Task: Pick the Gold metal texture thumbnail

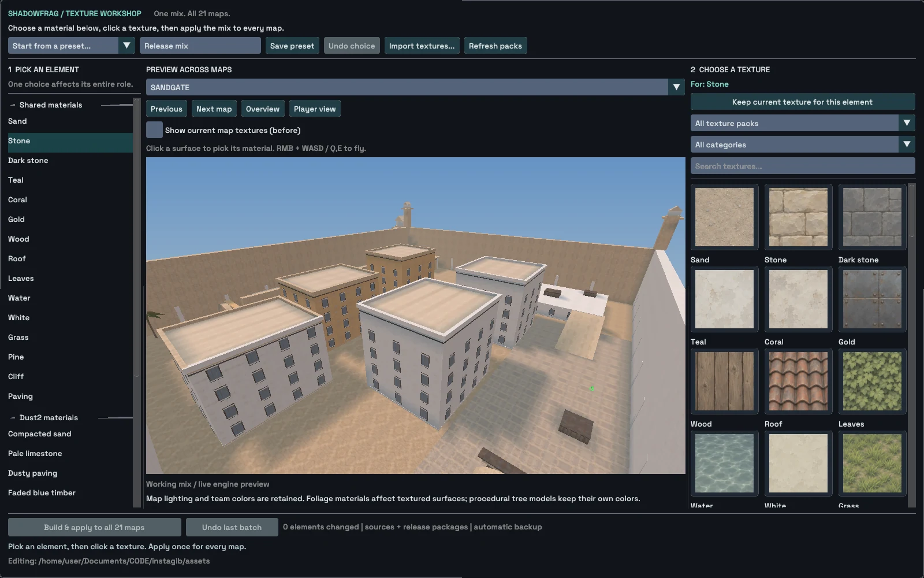Action: [x=872, y=299]
